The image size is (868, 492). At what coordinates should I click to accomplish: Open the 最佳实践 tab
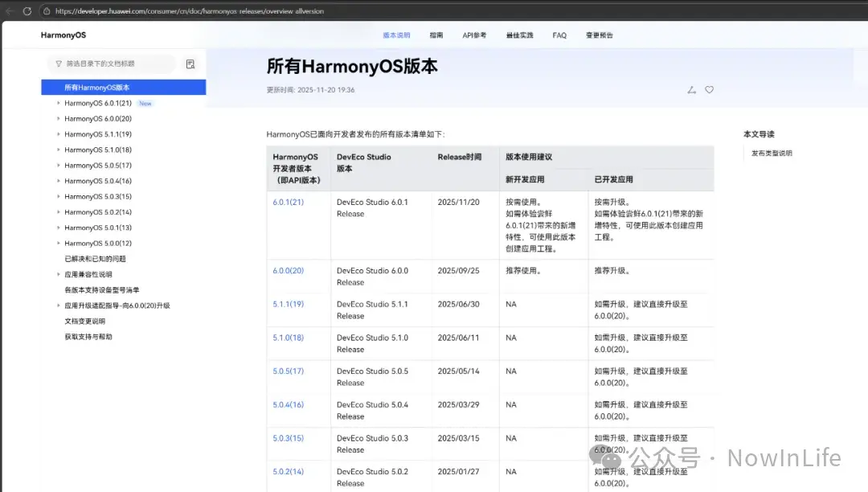(x=519, y=35)
